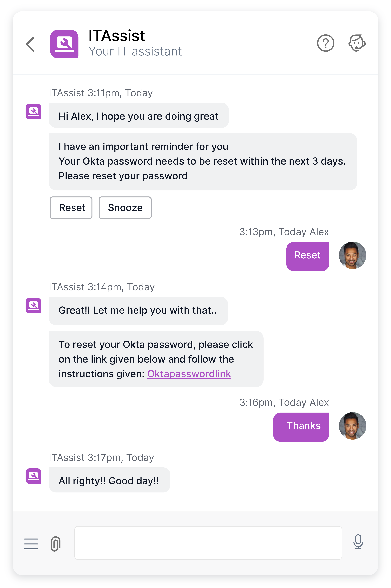
Task: Click the ITAssist bot avatar beside 3:14pm message
Action: coord(33,306)
